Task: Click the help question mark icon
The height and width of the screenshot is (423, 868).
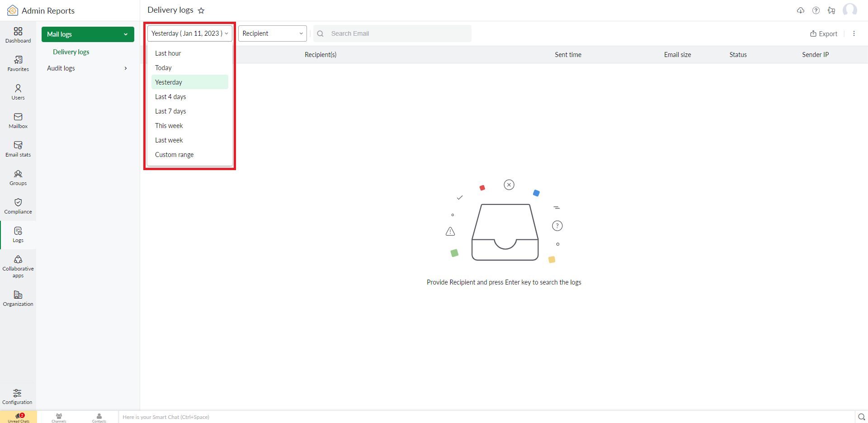Action: click(816, 10)
